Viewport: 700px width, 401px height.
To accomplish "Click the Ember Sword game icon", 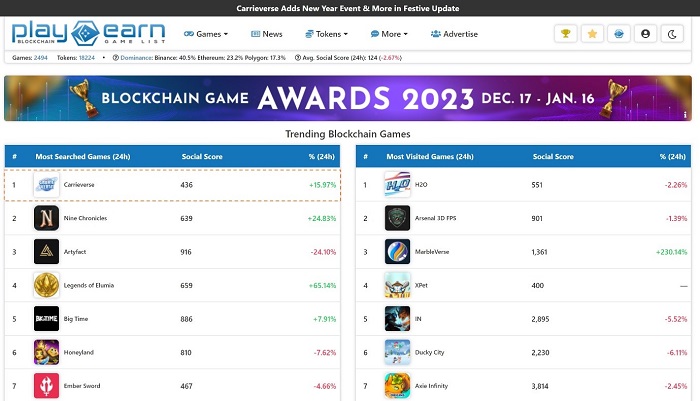I will [47, 385].
